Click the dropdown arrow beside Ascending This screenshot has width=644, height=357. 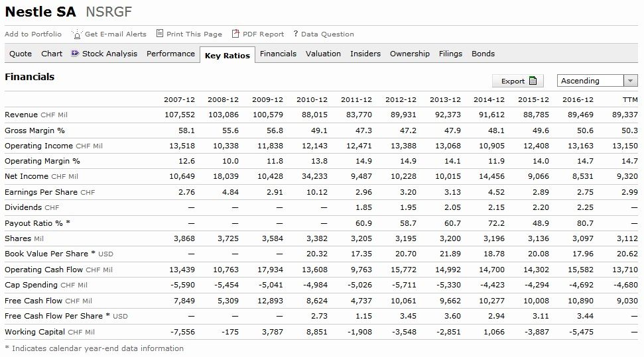630,81
